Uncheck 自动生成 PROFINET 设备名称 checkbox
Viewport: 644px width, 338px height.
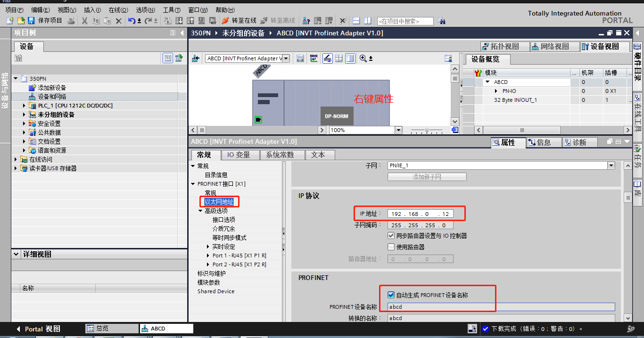[x=391, y=295]
